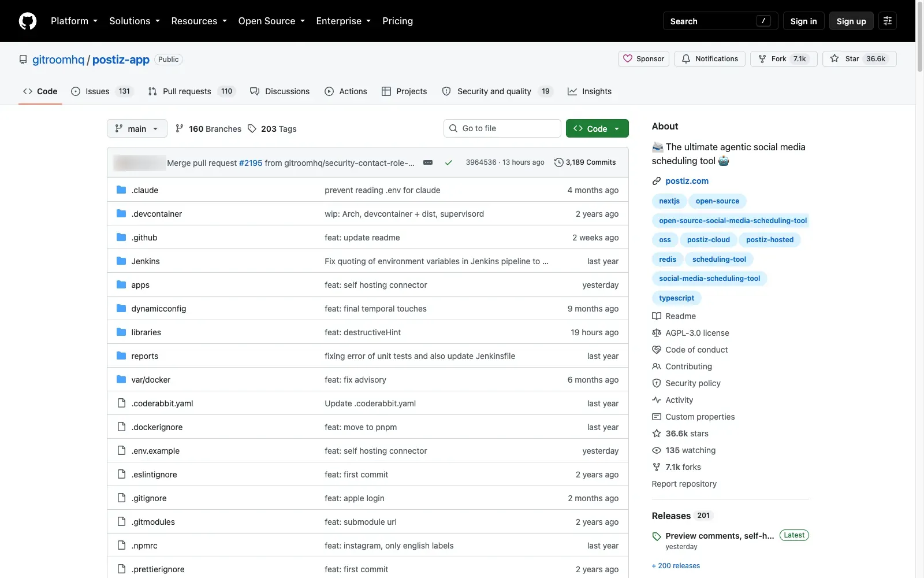Open 3,189 Commits history
This screenshot has width=924, height=578.
(x=585, y=162)
